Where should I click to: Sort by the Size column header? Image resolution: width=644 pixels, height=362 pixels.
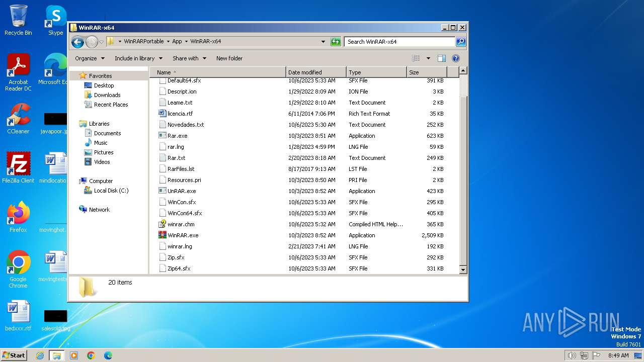click(x=427, y=72)
